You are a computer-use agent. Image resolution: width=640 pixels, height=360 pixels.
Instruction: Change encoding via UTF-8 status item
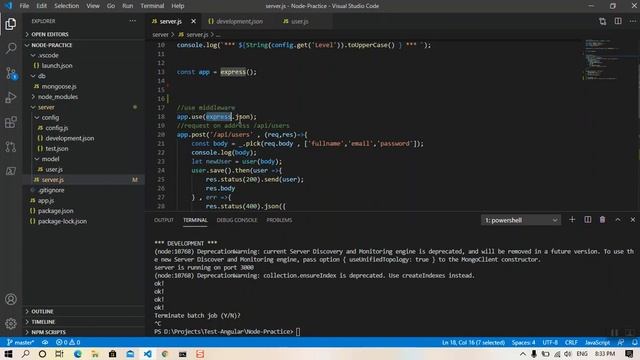click(550, 342)
